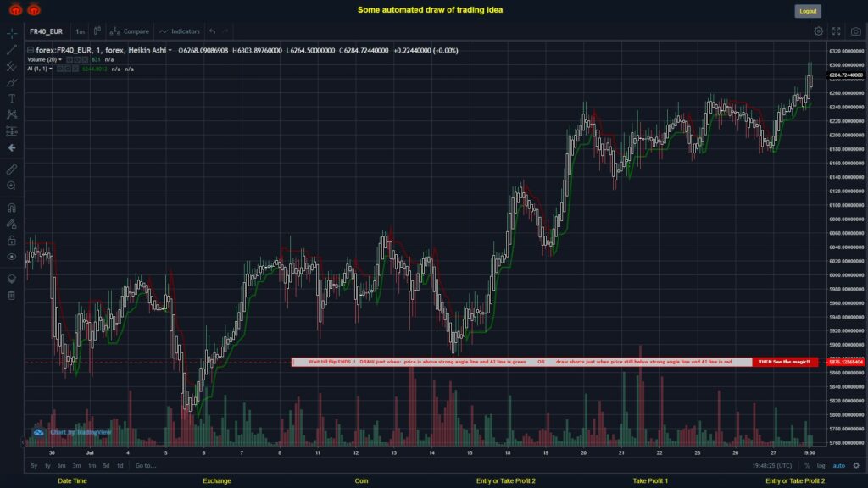The image size is (868, 488).
Task: Toggle stay in drawing mode pencil-lock
Action: [x=12, y=224]
